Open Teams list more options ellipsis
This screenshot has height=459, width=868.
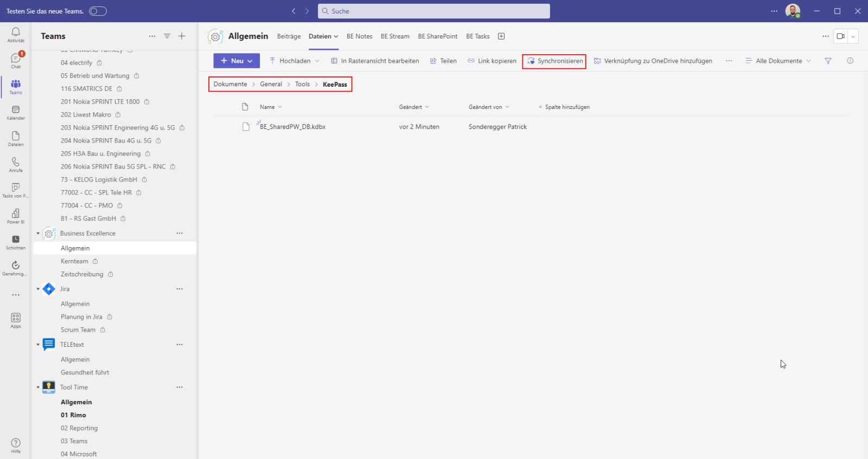[152, 36]
